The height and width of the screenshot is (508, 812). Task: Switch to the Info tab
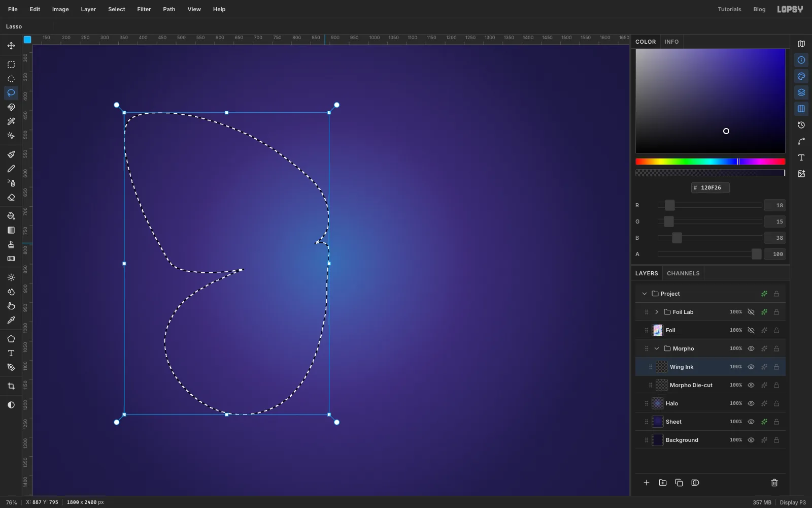[x=671, y=42]
